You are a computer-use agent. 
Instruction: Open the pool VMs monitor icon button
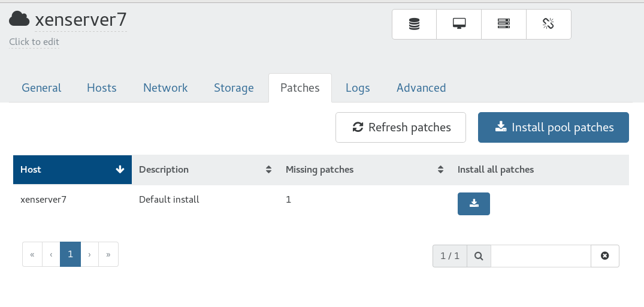(x=459, y=24)
